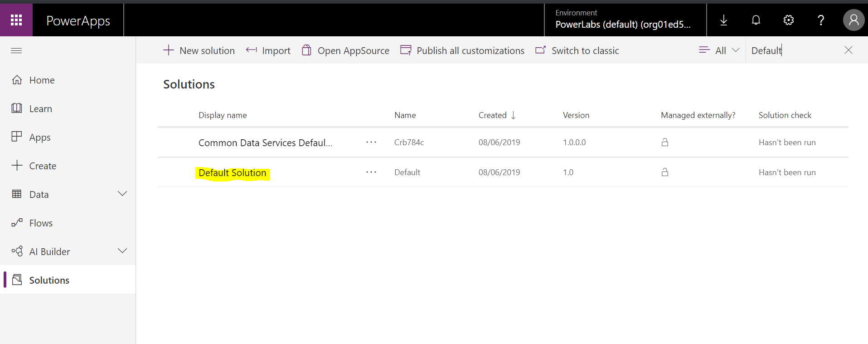Image resolution: width=868 pixels, height=344 pixels.
Task: Open the All filter dropdown
Action: (719, 50)
